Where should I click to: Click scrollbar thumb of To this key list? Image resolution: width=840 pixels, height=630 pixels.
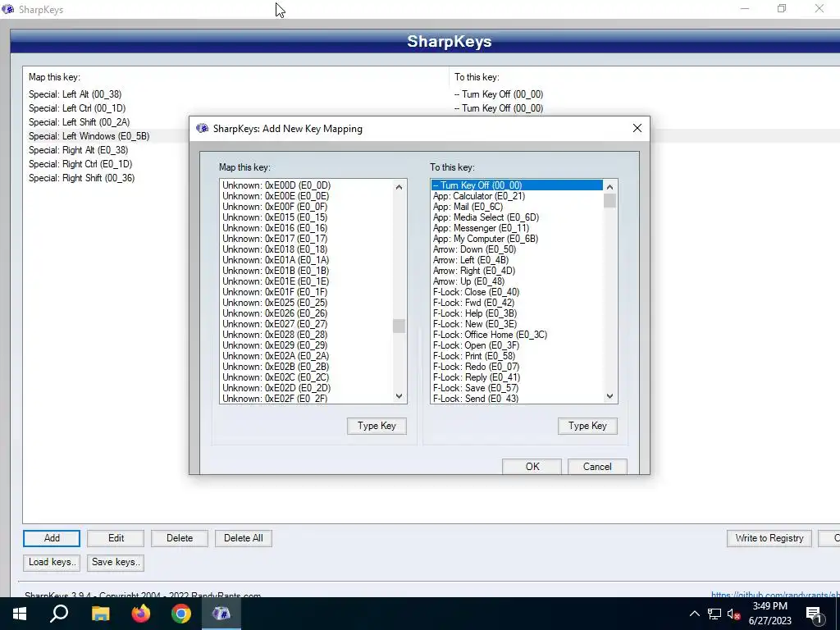609,200
